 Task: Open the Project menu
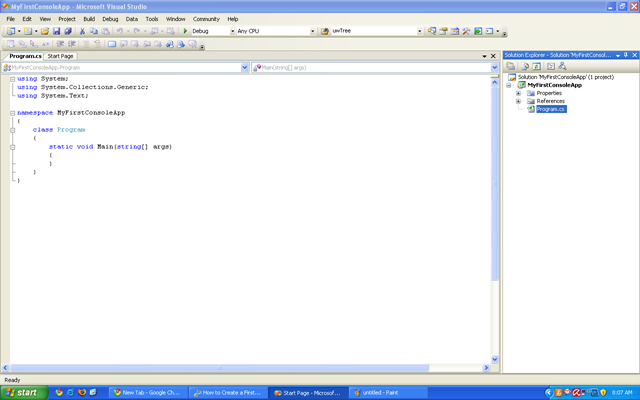pos(67,19)
